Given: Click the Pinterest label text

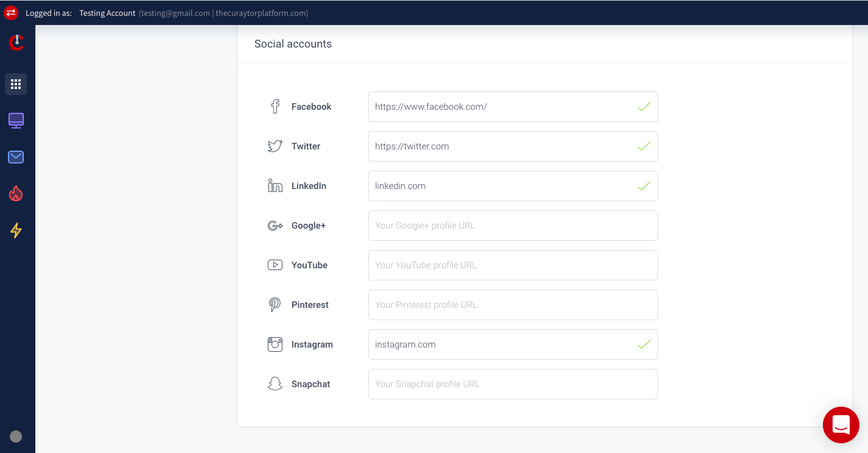Looking at the screenshot, I should 310,305.
